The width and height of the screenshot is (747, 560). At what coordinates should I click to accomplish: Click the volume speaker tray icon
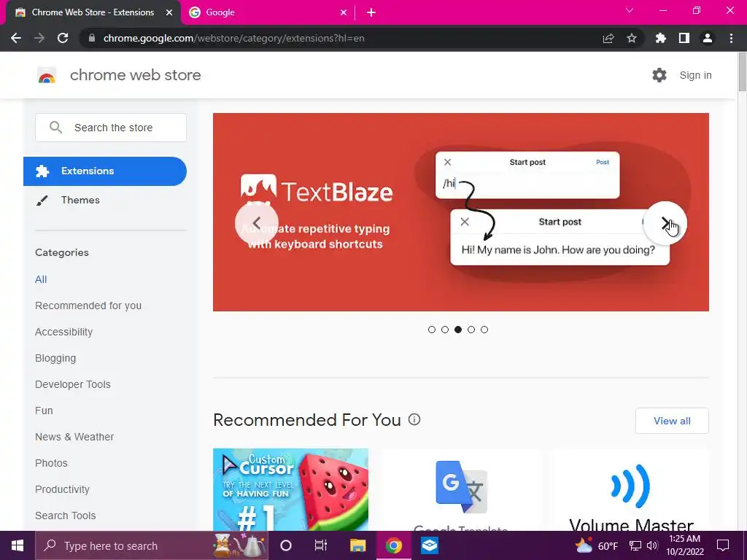[652, 545]
